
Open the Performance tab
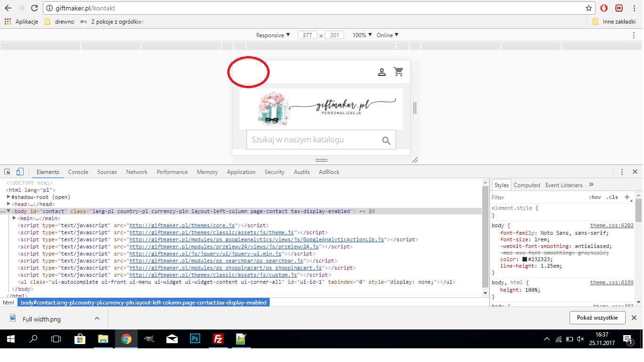[x=172, y=172]
